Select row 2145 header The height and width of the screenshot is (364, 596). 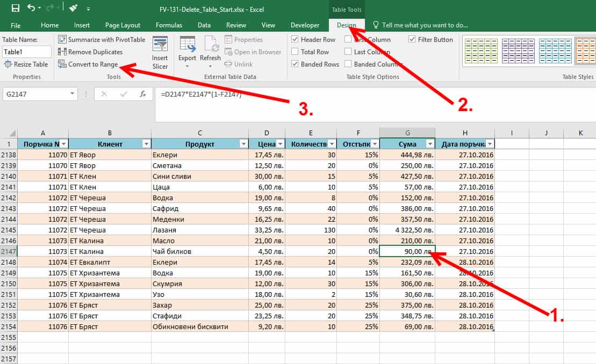[9, 230]
